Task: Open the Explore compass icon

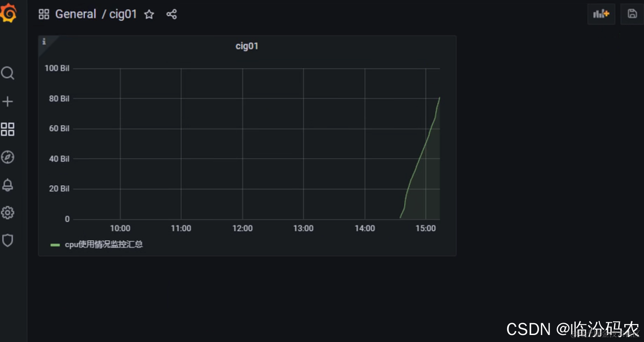Action: coord(7,157)
